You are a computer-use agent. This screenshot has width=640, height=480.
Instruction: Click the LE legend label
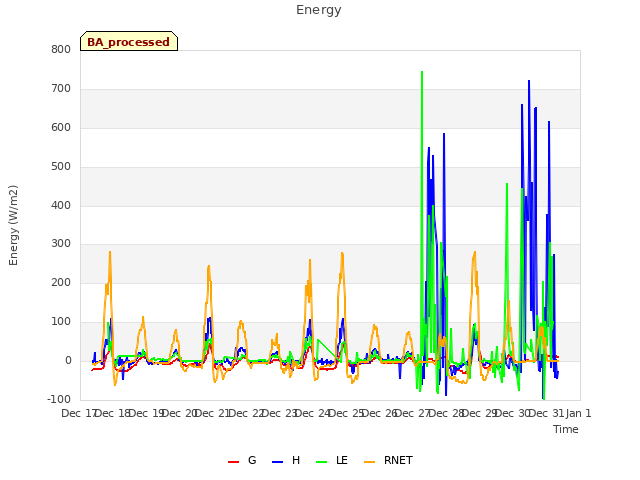pos(342,460)
